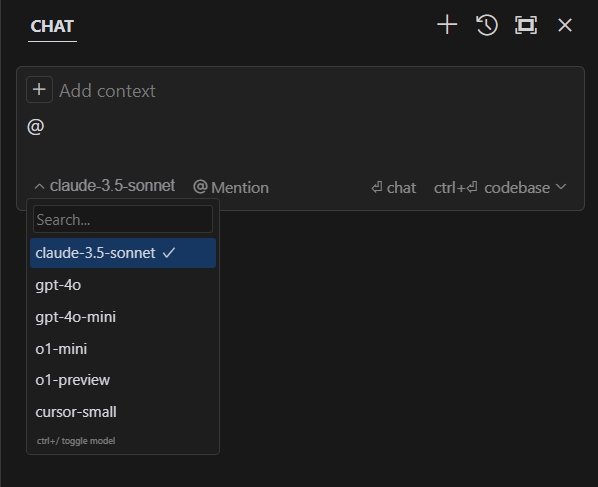Pick gpt-4o-mini from the list

[123, 317]
